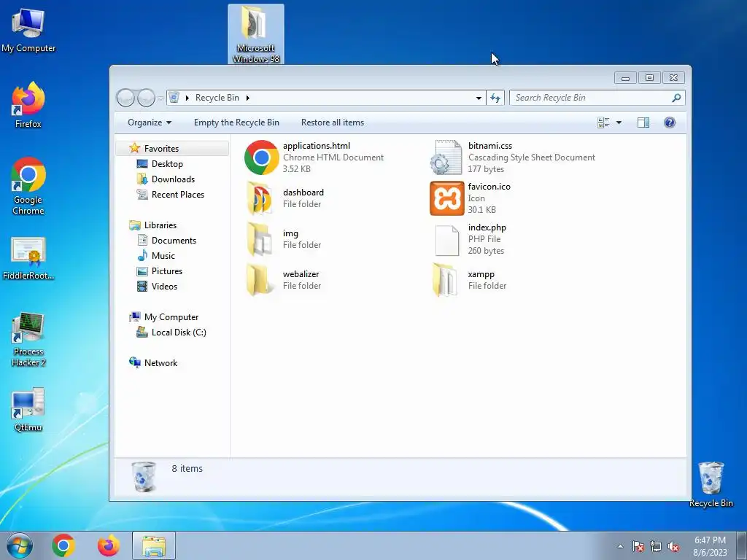The image size is (747, 560).
Task: Select the img folder icon
Action: click(x=260, y=239)
